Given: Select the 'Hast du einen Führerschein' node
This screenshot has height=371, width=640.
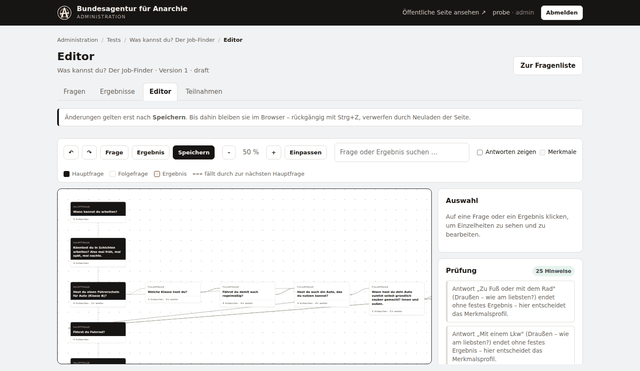Looking at the screenshot, I should pos(98,294).
